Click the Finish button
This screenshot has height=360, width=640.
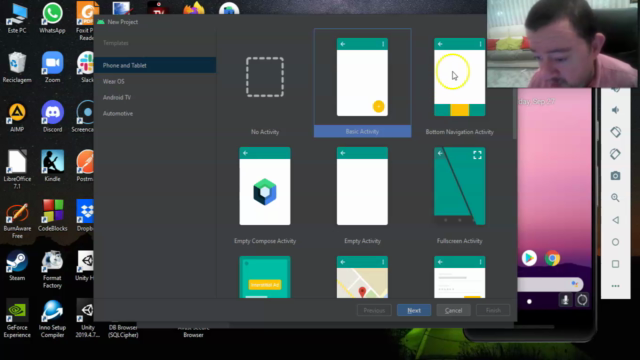[493, 311]
